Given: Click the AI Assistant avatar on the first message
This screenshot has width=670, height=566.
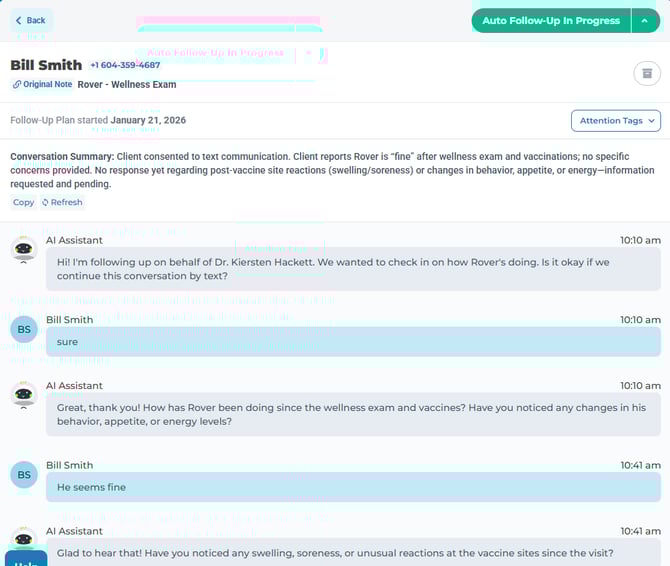Looking at the screenshot, I should tap(24, 250).
